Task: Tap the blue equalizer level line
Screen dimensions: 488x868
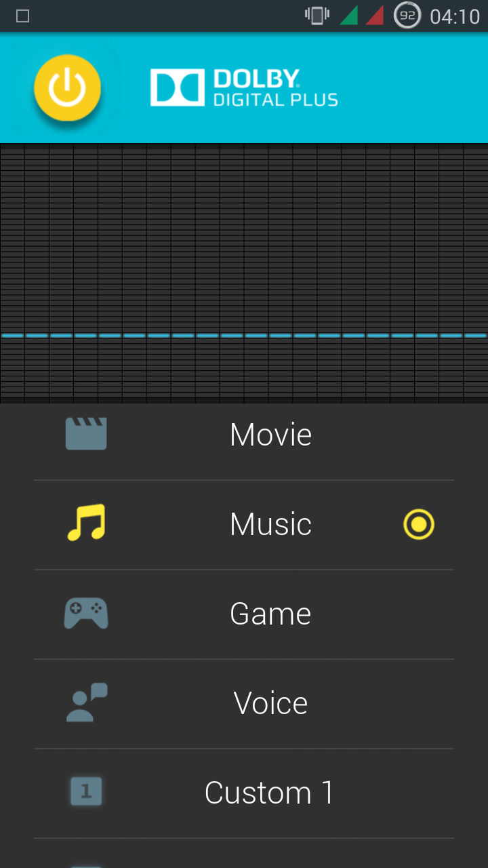Action: pyautogui.click(x=244, y=336)
